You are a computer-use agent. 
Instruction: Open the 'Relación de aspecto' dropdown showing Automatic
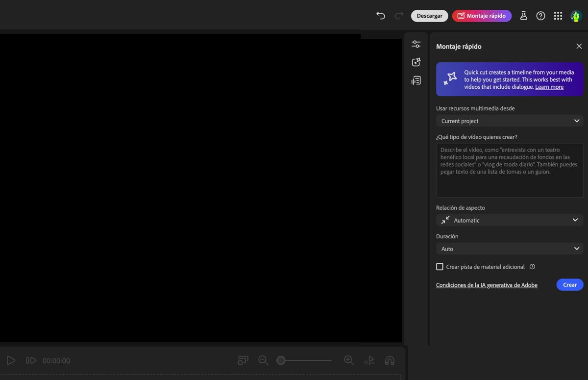(510, 220)
